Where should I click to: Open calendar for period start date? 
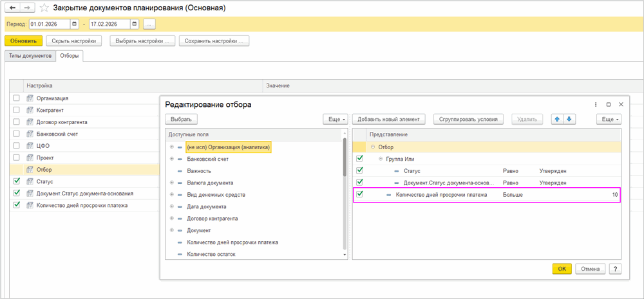tap(75, 24)
